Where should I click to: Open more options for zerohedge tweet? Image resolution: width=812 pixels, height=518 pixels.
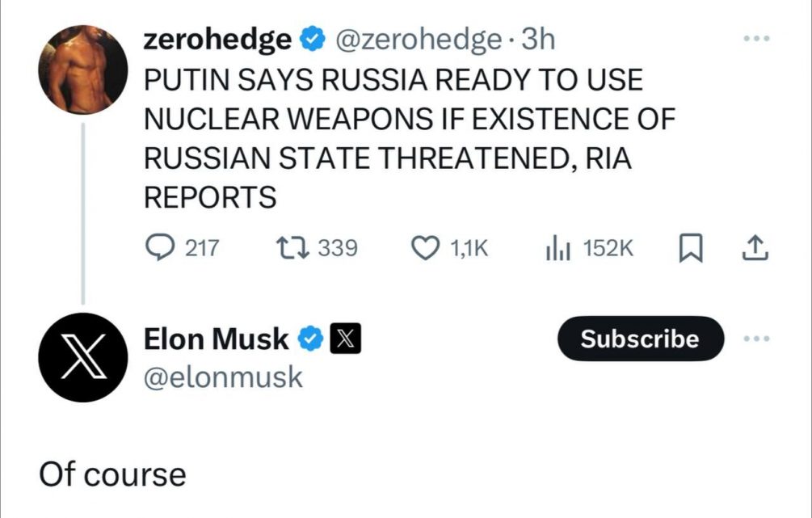pyautogui.click(x=755, y=38)
